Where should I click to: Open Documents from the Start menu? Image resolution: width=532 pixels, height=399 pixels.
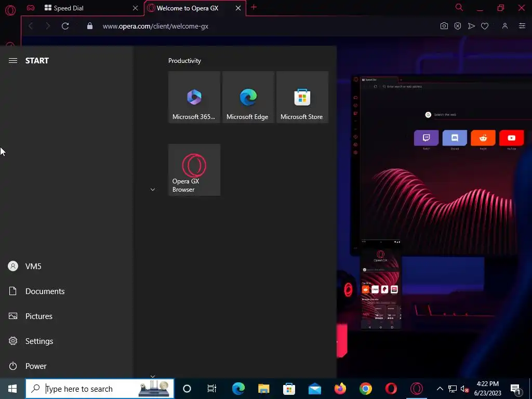click(x=66, y=291)
